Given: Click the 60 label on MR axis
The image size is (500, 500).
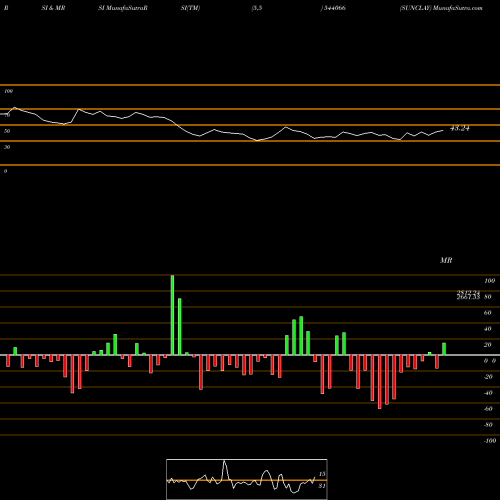Looking at the screenshot, I should [488, 313].
